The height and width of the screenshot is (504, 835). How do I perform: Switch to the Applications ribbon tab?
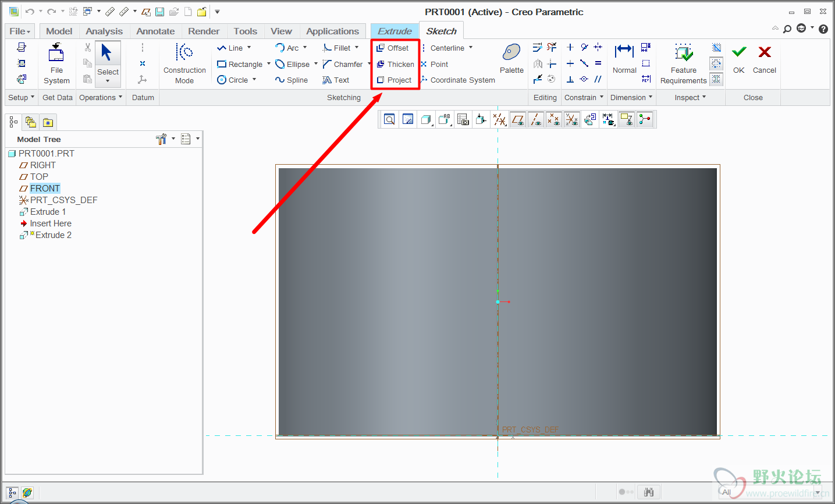[x=333, y=31]
